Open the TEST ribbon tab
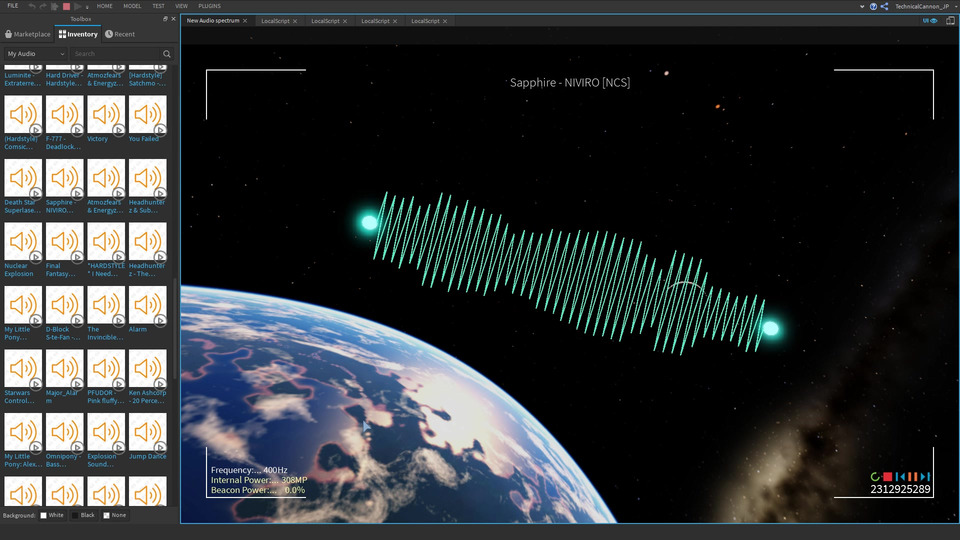The height and width of the screenshot is (540, 960). point(159,6)
